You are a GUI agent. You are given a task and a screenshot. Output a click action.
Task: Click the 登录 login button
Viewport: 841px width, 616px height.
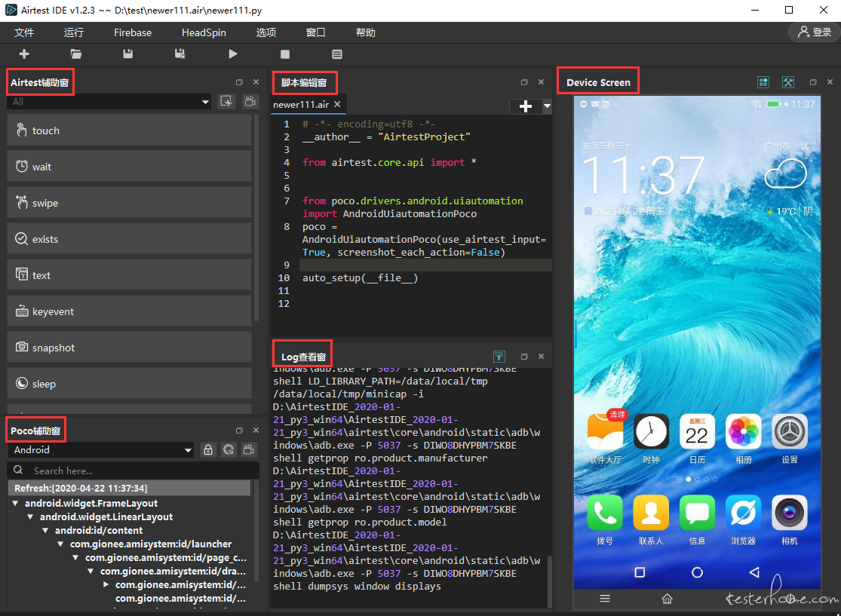[x=814, y=32]
